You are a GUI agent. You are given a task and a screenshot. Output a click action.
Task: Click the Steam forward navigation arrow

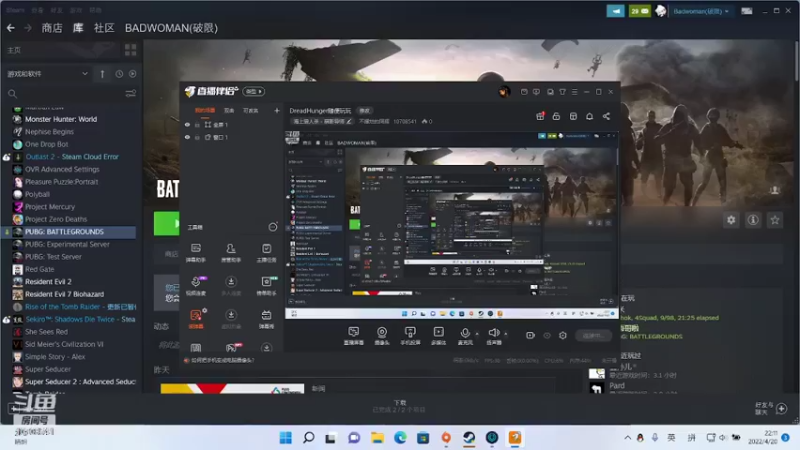28,28
